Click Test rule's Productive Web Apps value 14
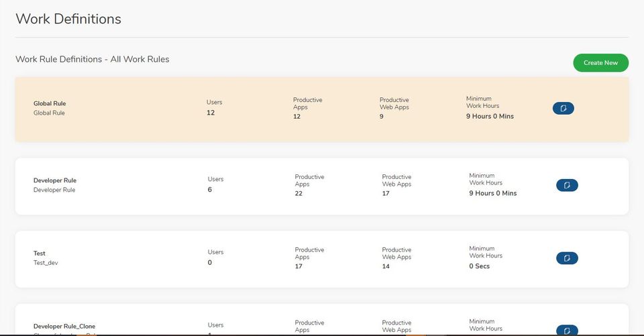This screenshot has height=336, width=644. click(x=386, y=266)
